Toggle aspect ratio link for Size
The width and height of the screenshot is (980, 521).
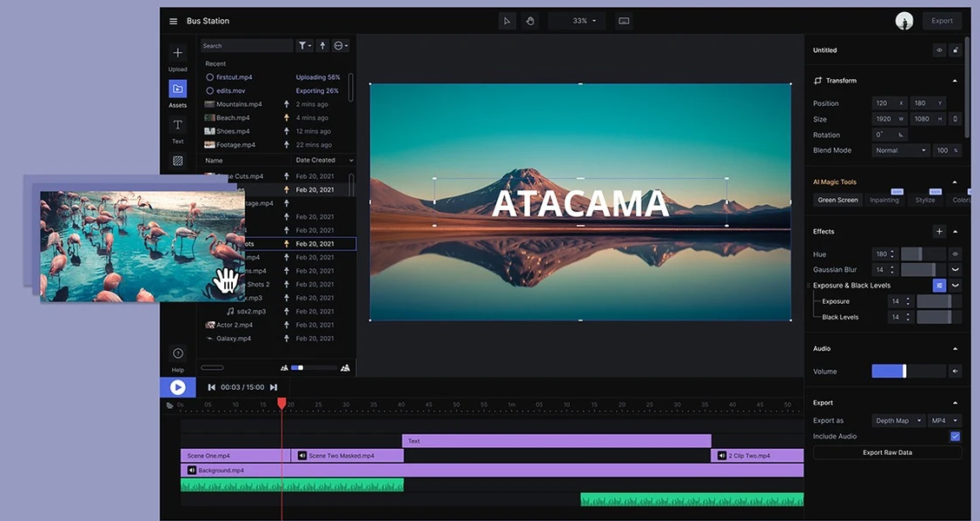(955, 119)
